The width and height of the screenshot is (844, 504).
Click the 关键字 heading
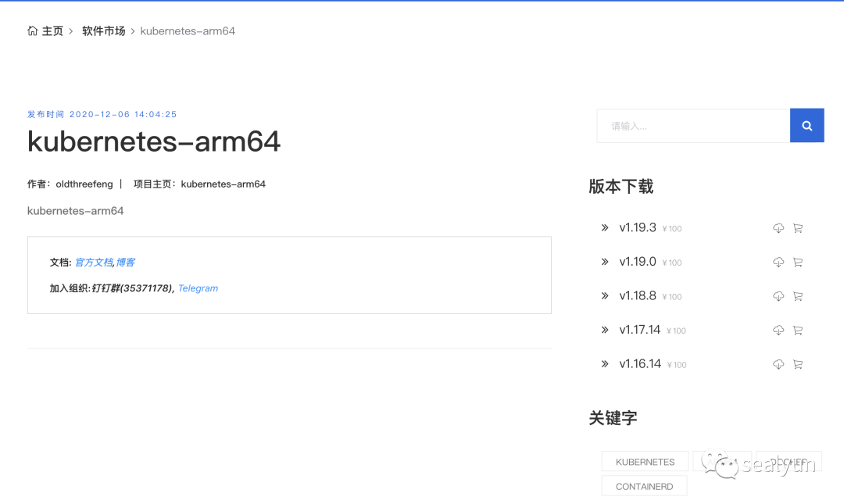pos(613,418)
